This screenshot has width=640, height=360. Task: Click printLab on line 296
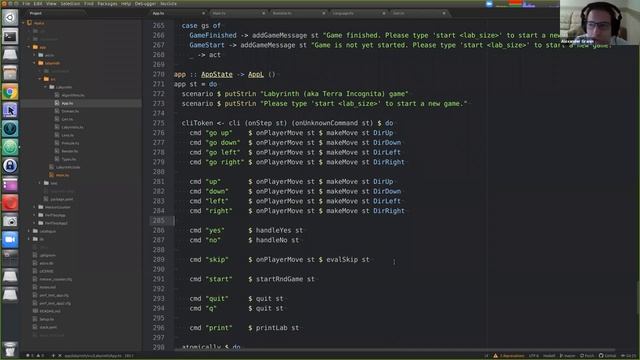[x=271, y=328]
